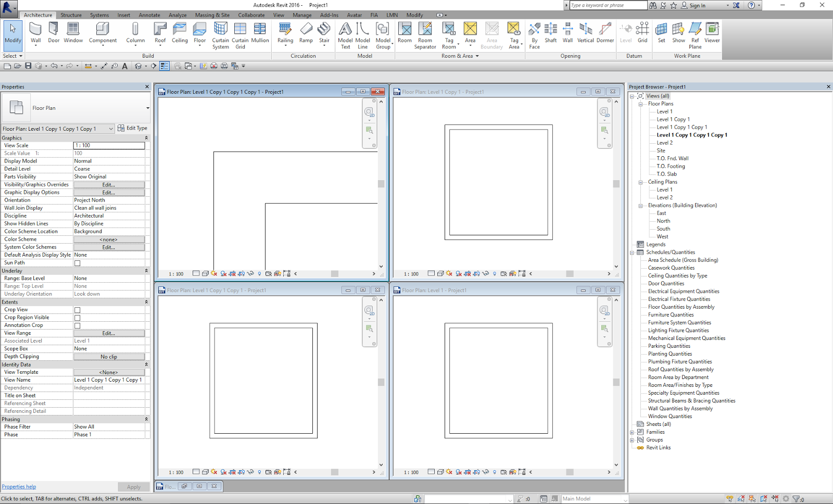Enable the Annotation Crop checkbox
Image resolution: width=833 pixels, height=504 pixels.
[77, 325]
